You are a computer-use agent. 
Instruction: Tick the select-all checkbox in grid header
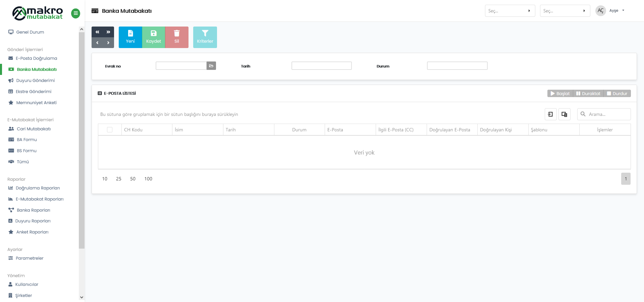[x=110, y=130]
